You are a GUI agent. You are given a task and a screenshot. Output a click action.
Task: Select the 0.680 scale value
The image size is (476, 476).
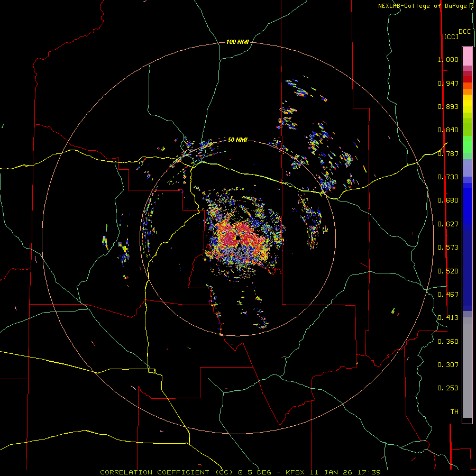[448, 200]
